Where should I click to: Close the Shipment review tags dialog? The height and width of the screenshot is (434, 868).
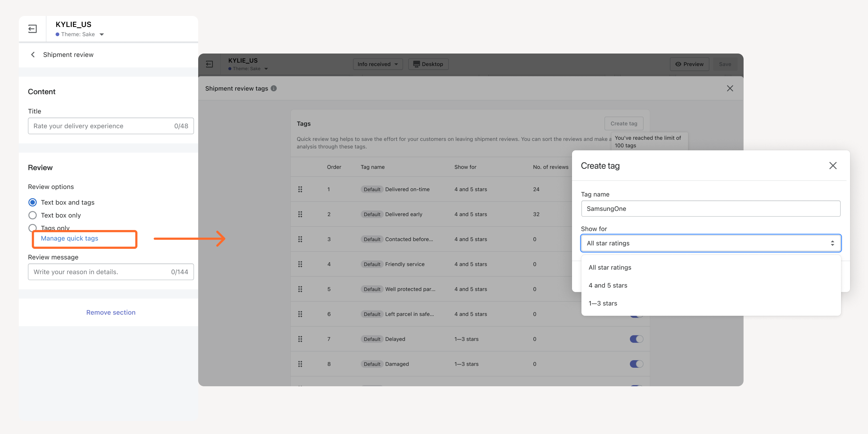(x=730, y=88)
